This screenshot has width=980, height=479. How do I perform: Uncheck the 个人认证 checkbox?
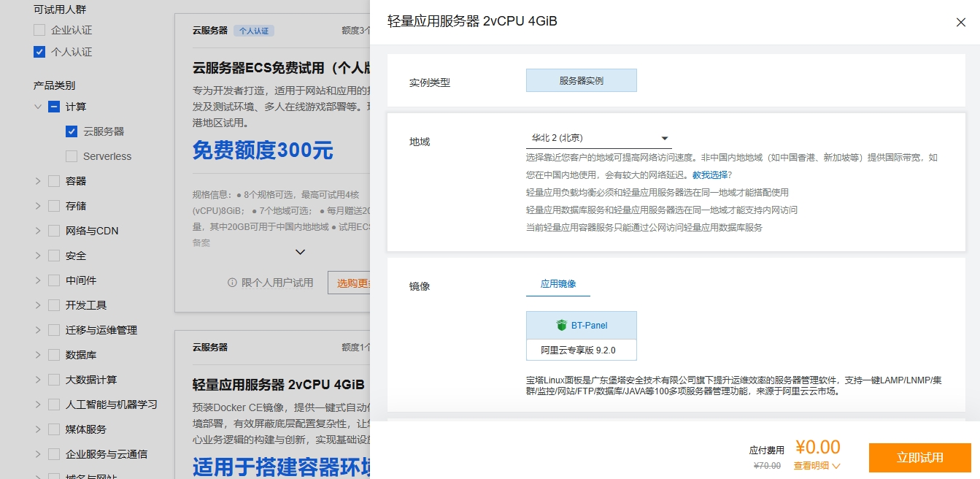point(39,52)
